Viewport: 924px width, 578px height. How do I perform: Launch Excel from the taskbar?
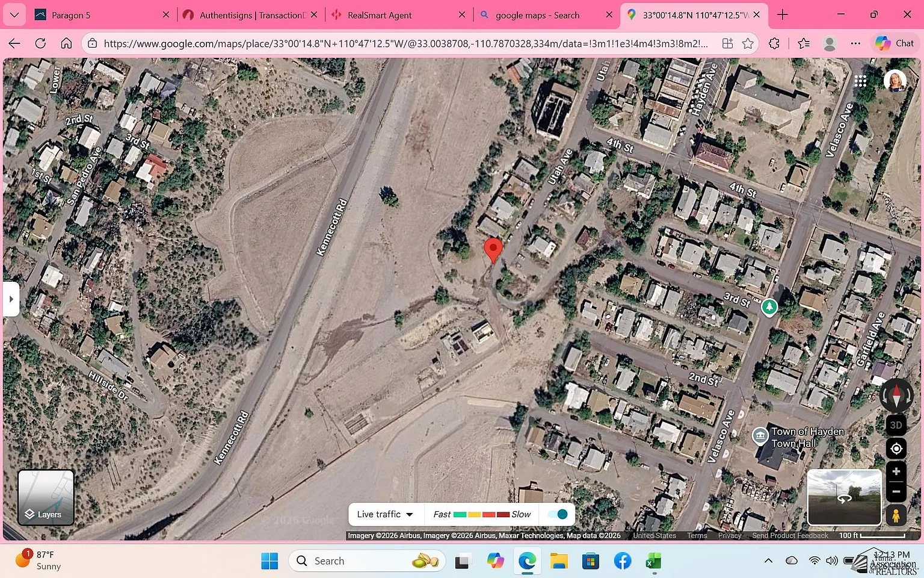653,561
